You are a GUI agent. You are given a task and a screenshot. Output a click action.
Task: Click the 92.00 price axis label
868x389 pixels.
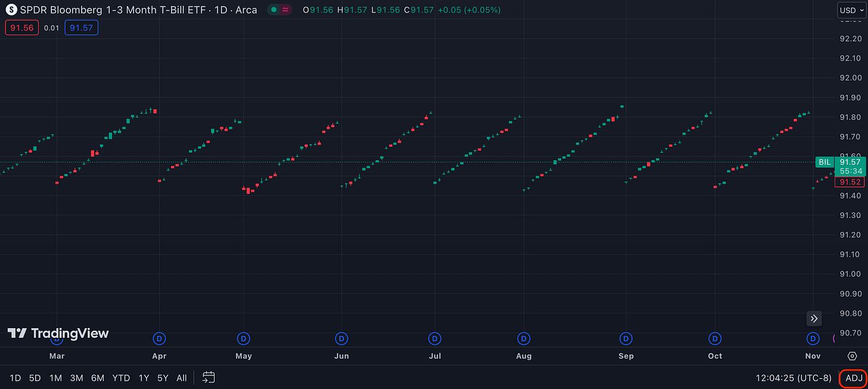pyautogui.click(x=850, y=78)
